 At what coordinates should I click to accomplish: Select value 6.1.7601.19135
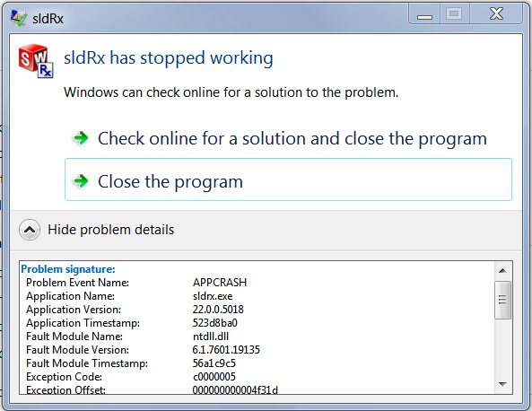point(226,350)
